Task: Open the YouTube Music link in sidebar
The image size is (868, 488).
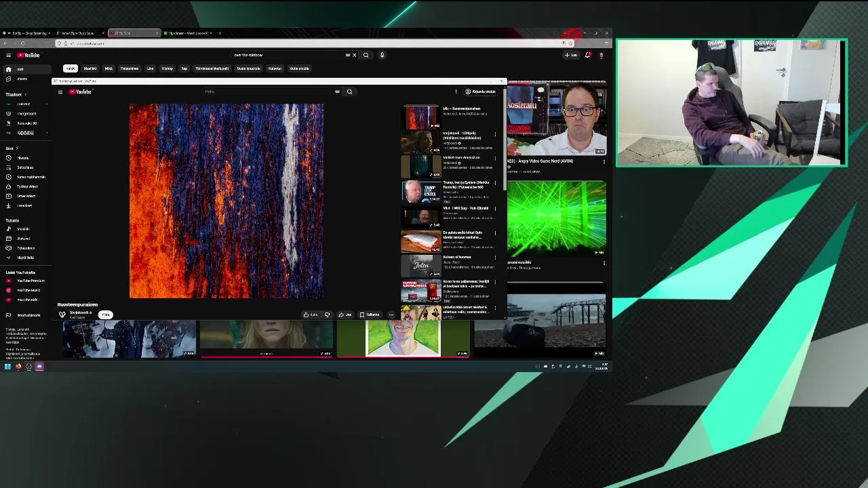Action: [x=26, y=290]
